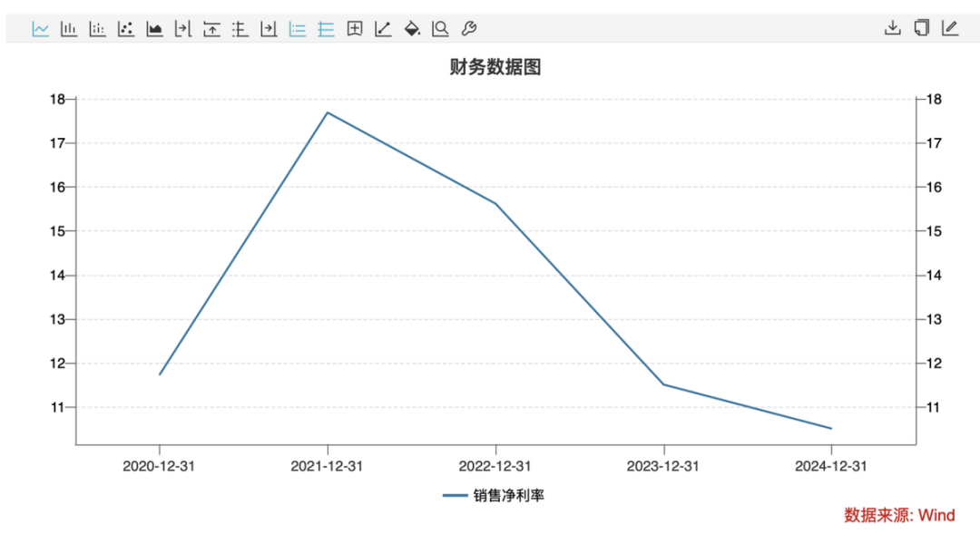Select the fill color bucket icon
The image size is (980, 534).
(x=411, y=28)
